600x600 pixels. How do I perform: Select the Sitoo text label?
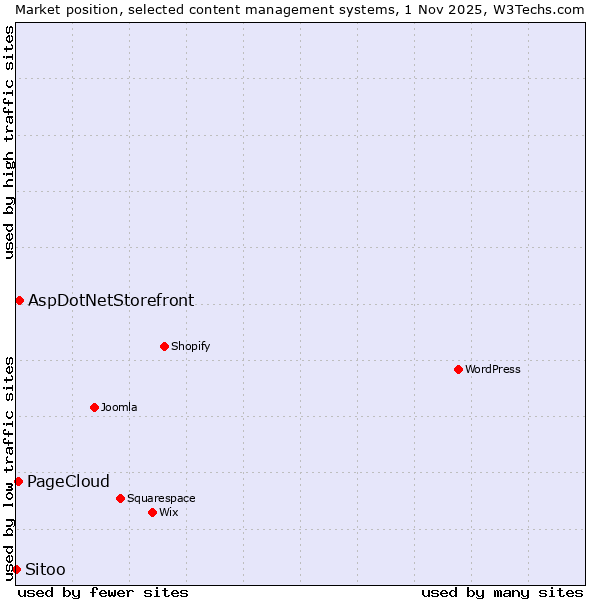click(x=45, y=569)
